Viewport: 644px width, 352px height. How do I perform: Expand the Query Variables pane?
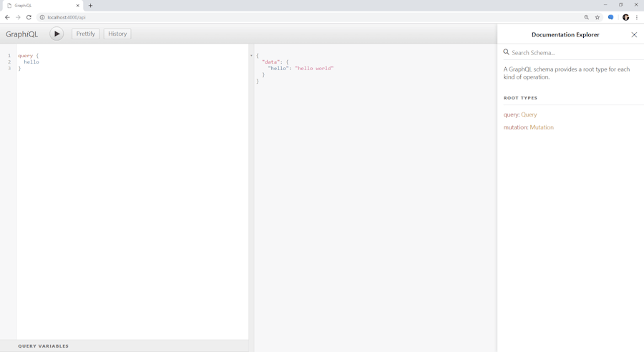click(124, 346)
